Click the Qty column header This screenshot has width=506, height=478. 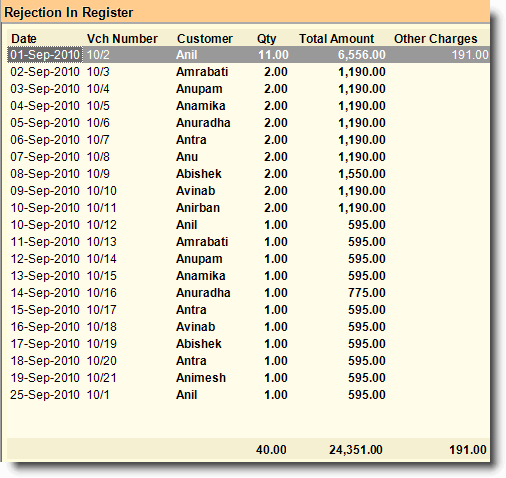(x=266, y=39)
